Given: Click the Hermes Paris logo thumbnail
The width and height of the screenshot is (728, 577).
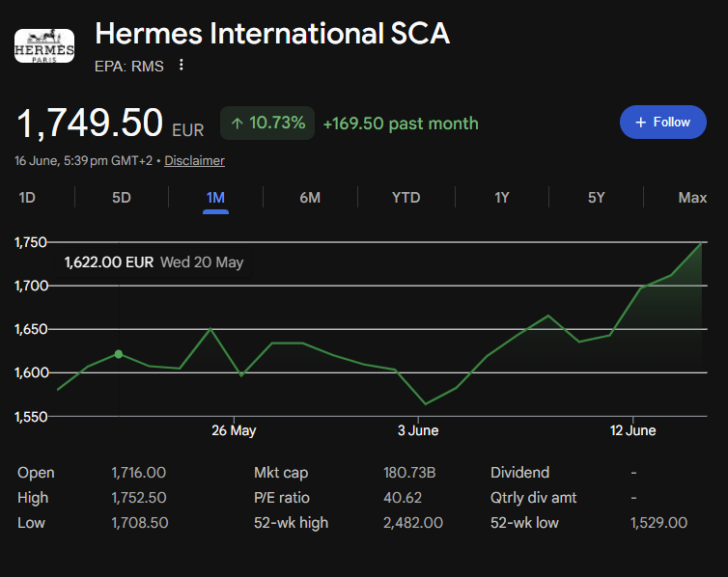Looking at the screenshot, I should pyautogui.click(x=44, y=45).
